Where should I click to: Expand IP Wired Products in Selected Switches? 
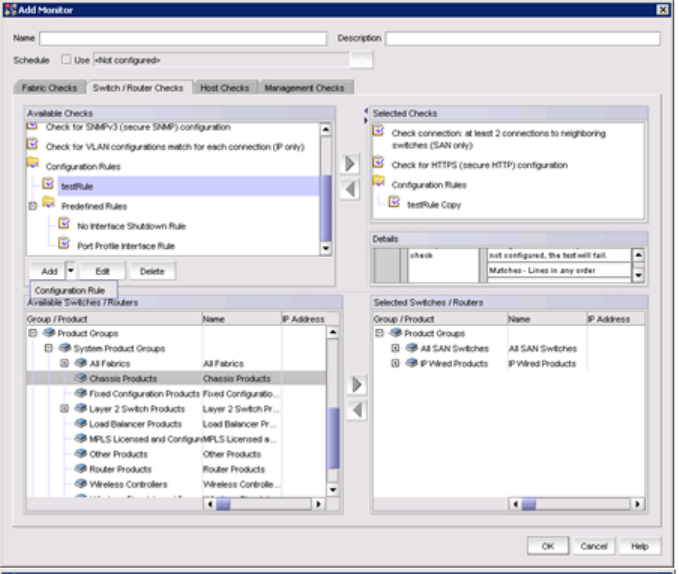pyautogui.click(x=395, y=363)
